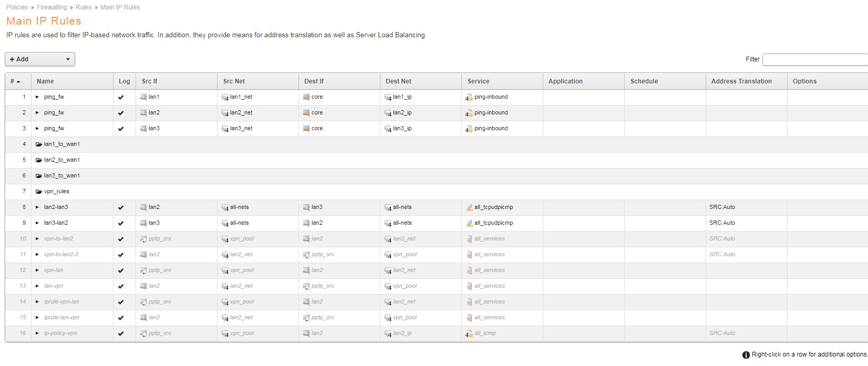
Task: Click the vpn_rules folder icon
Action: coord(39,192)
